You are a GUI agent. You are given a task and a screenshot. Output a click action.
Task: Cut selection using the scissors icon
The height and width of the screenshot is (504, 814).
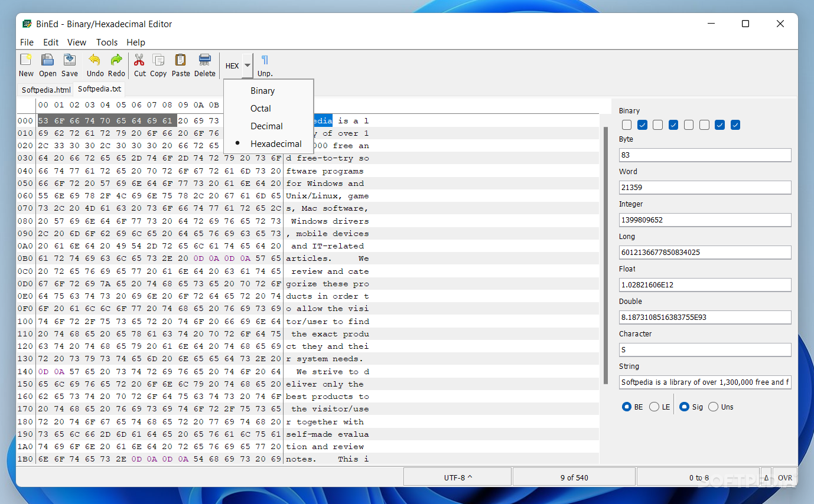click(x=139, y=65)
